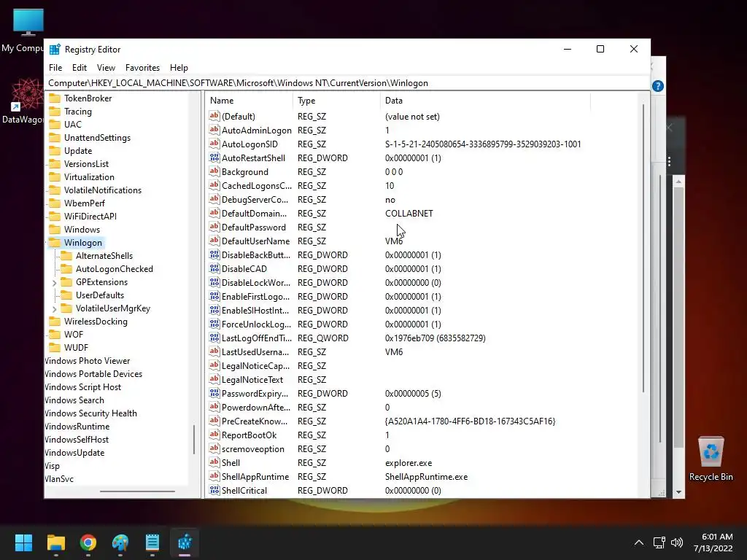Select the VersionsList key in the tree

(x=86, y=164)
